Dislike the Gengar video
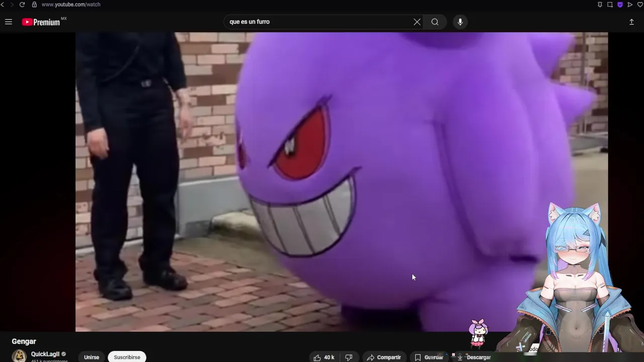The height and width of the screenshot is (362, 644). (349, 357)
